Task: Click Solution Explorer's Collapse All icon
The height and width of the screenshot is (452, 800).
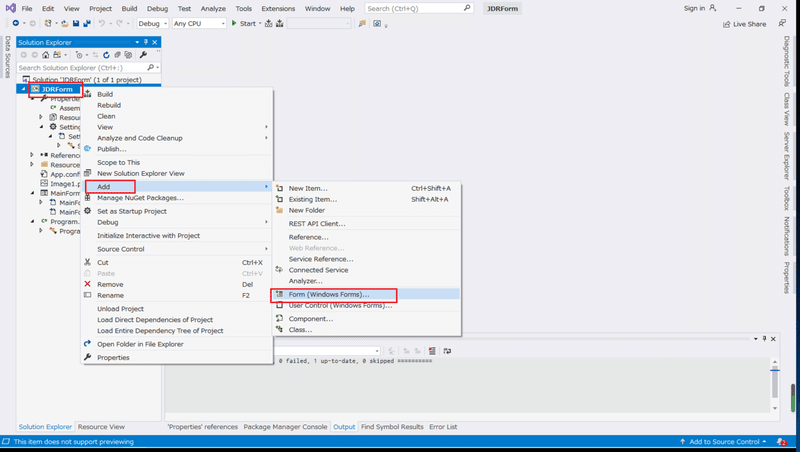Action: point(117,55)
